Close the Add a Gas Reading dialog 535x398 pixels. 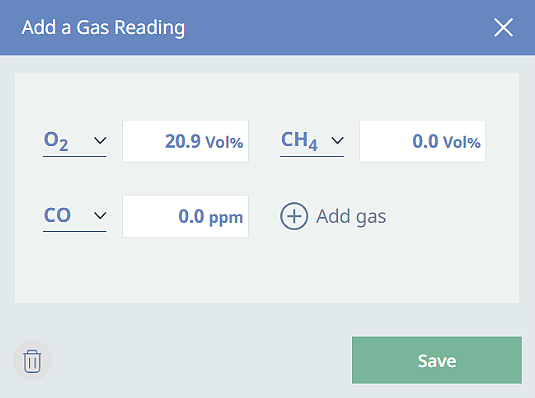click(x=503, y=27)
